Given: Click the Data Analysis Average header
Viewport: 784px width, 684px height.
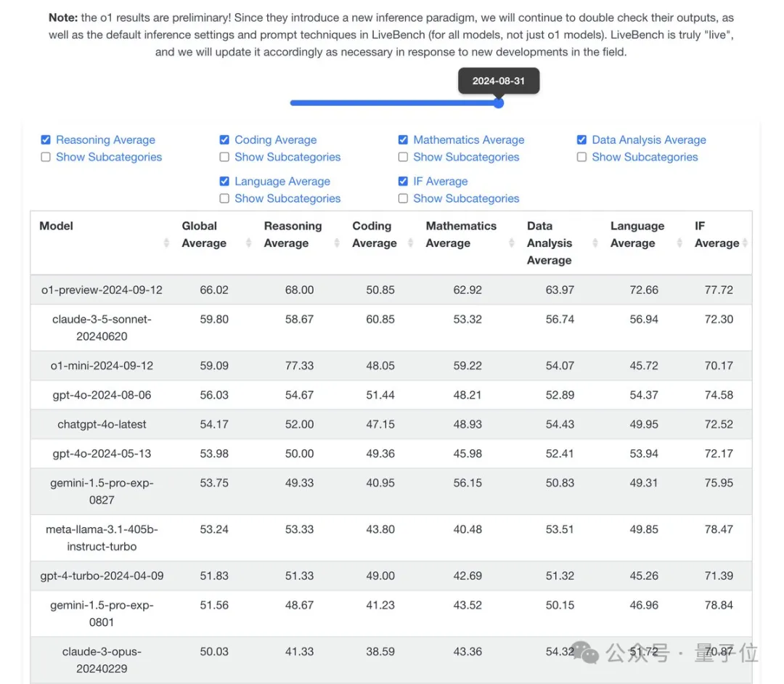Looking at the screenshot, I should pos(550,243).
